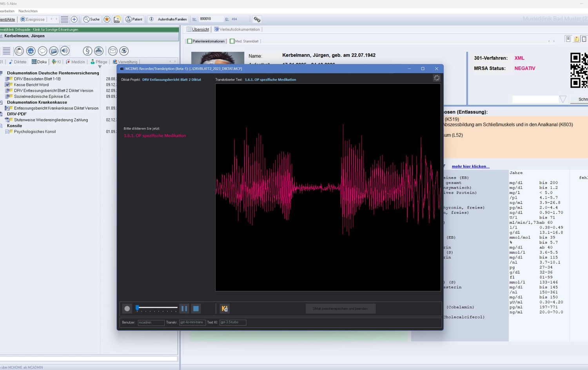Viewport: 588px width, 370px height.
Task: Select the Suche magnifier icon
Action: point(87,19)
